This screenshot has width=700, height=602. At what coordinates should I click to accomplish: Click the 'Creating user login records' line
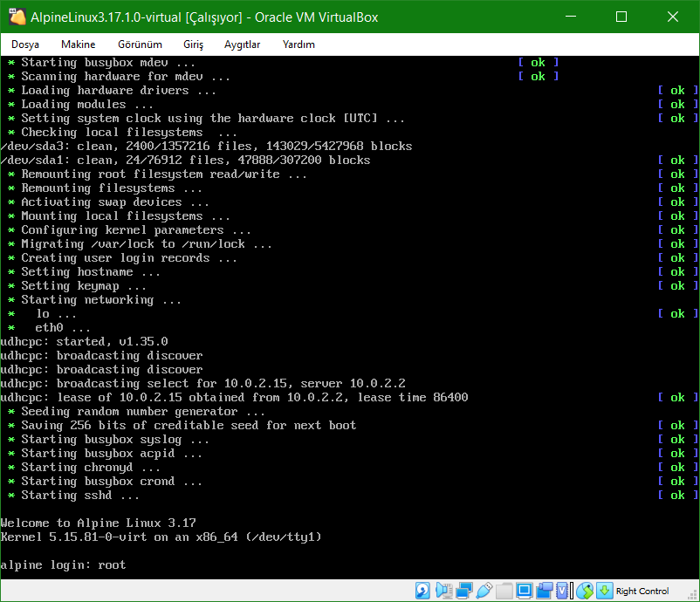coord(122,258)
